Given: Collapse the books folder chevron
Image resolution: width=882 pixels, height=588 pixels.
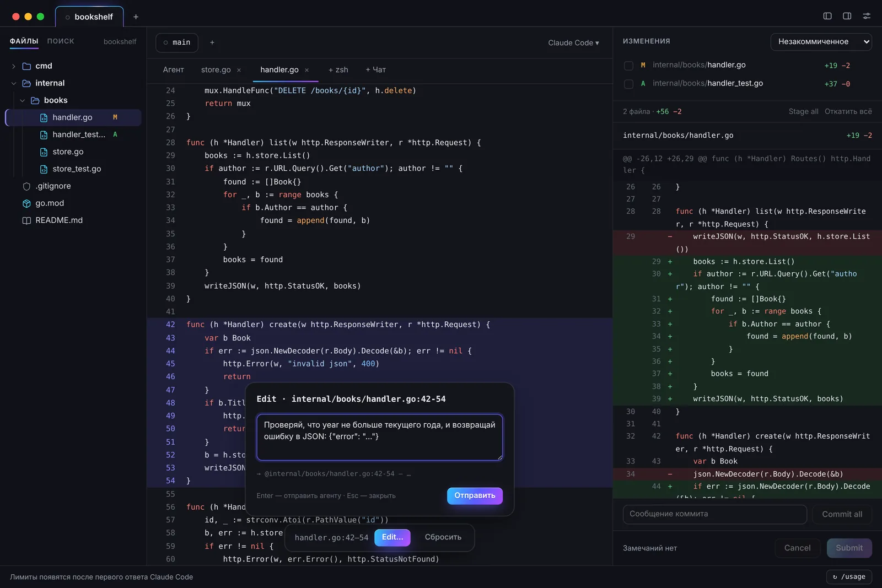Looking at the screenshot, I should [x=23, y=100].
